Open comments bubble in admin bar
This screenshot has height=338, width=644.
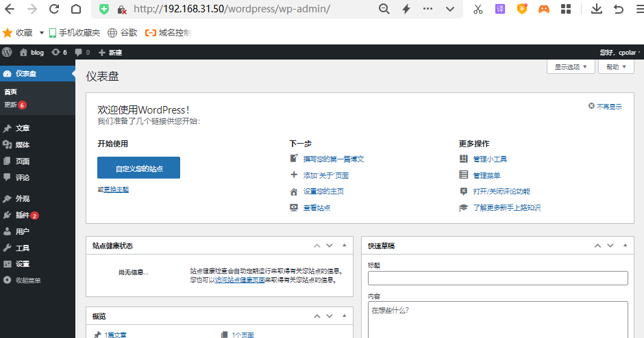[82, 52]
